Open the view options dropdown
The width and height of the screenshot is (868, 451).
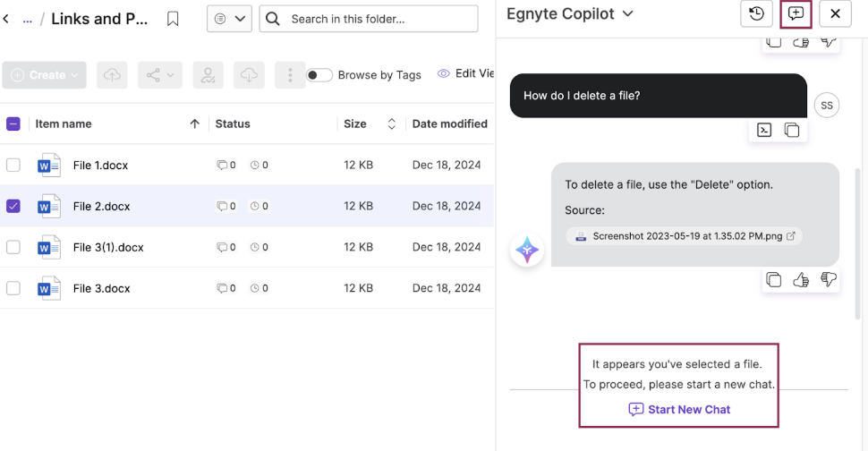coord(229,19)
